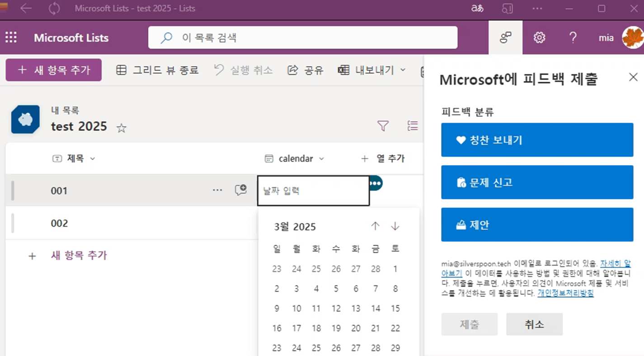Screen dimensions: 644x356
Task: Click the 새 항목 추가 toolbar button
Action: 54,70
